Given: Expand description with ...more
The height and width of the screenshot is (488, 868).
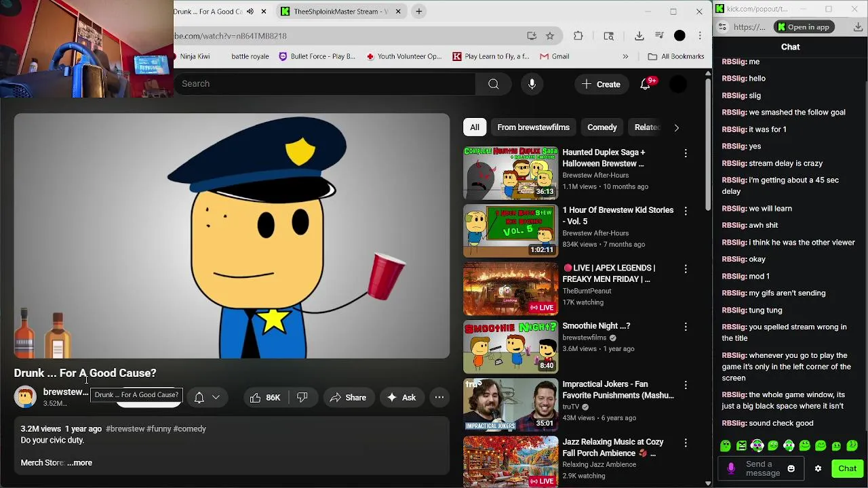Looking at the screenshot, I should [x=80, y=463].
